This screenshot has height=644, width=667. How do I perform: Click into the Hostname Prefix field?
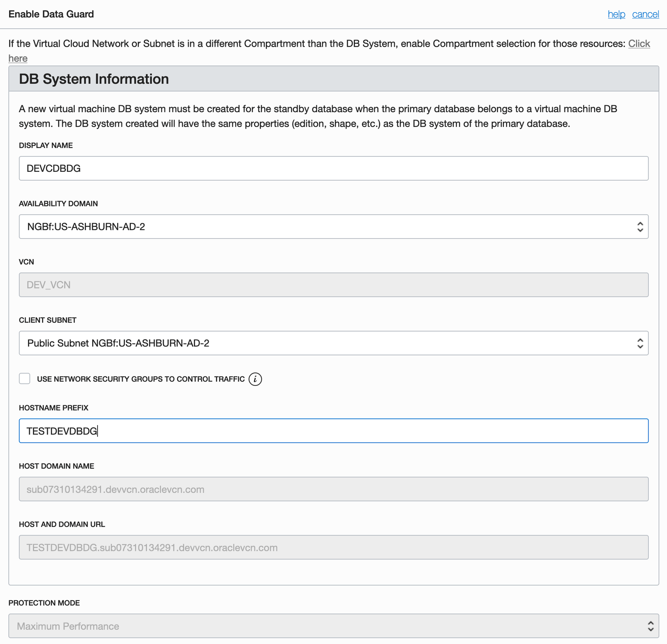333,431
